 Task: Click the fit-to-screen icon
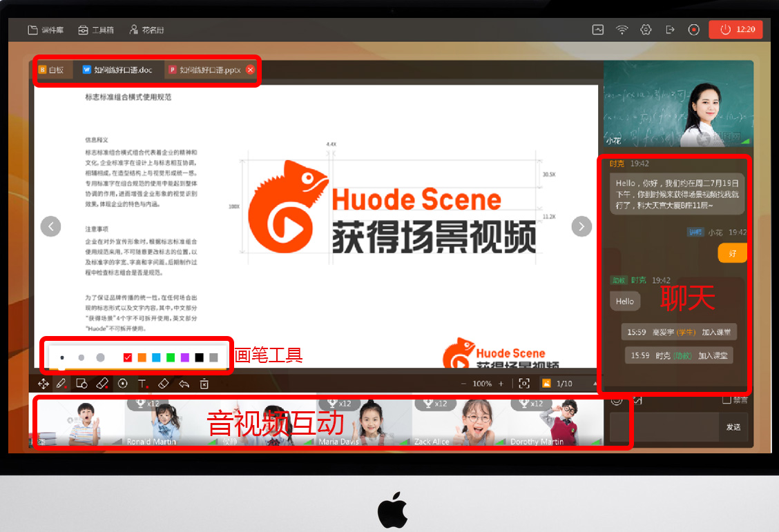click(524, 384)
